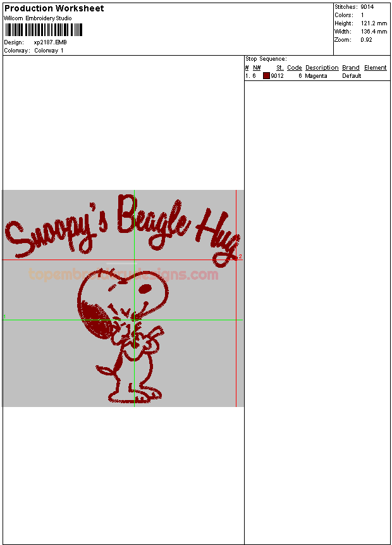Screen dimensions: 392x545
Task: Click the "Wilcom Embroidery Studio" text
Action: [x=38, y=18]
